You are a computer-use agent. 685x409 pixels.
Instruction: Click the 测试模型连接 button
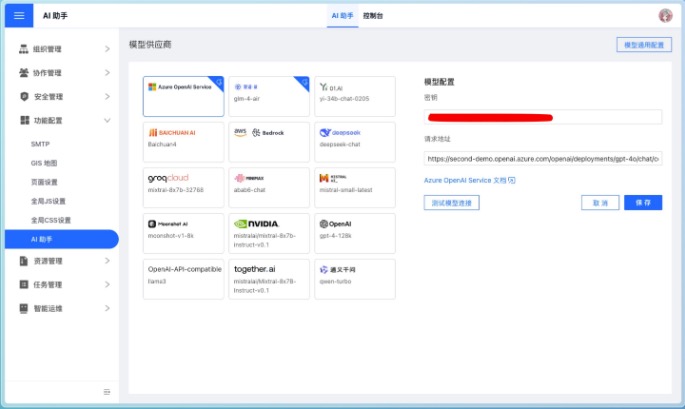tap(451, 203)
